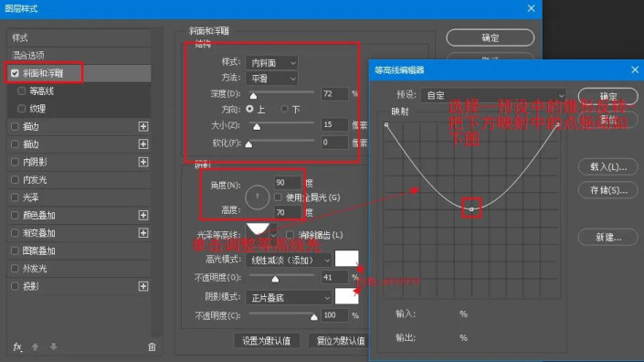Add another 描边 effect, first 描边 row
644x362 pixels.
click(143, 126)
